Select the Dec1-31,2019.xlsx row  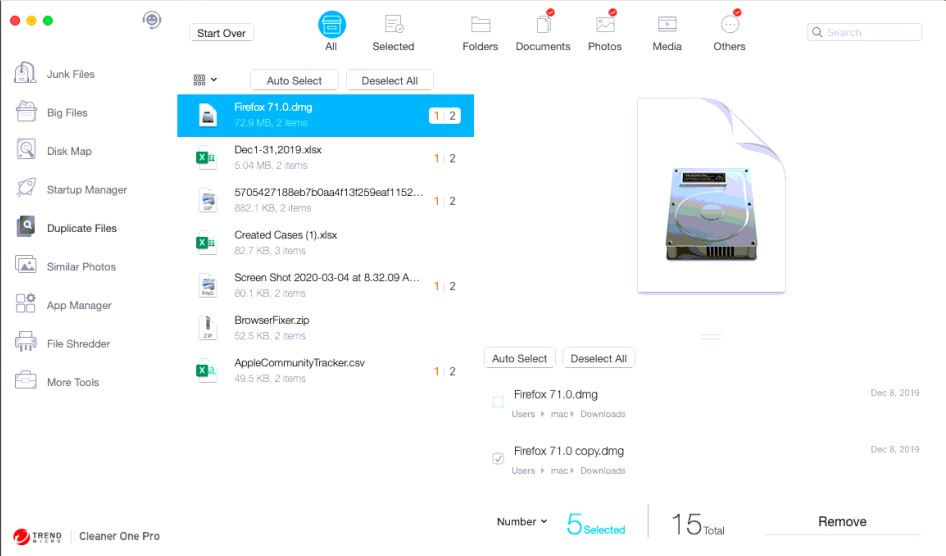click(326, 158)
